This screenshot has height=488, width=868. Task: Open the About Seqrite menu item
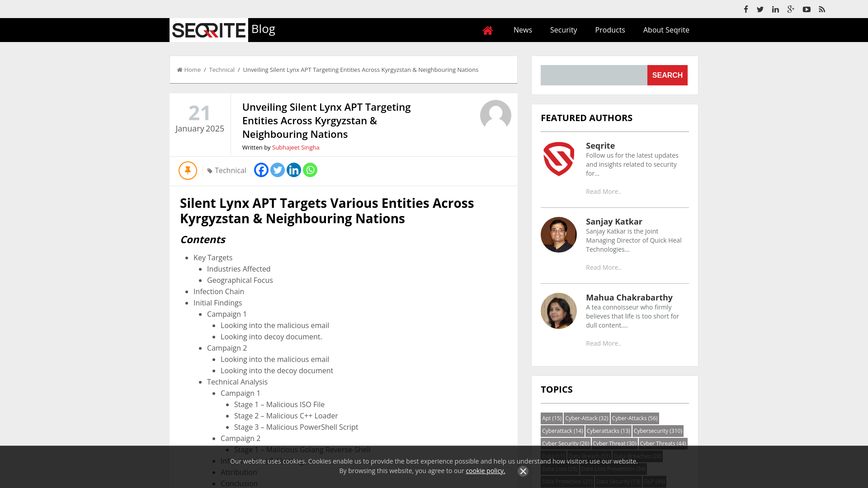click(666, 30)
